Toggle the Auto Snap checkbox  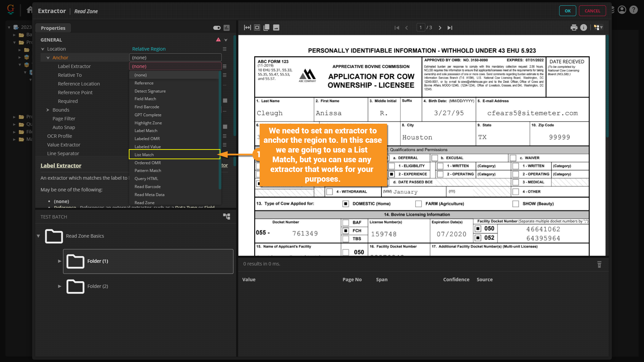point(225,127)
